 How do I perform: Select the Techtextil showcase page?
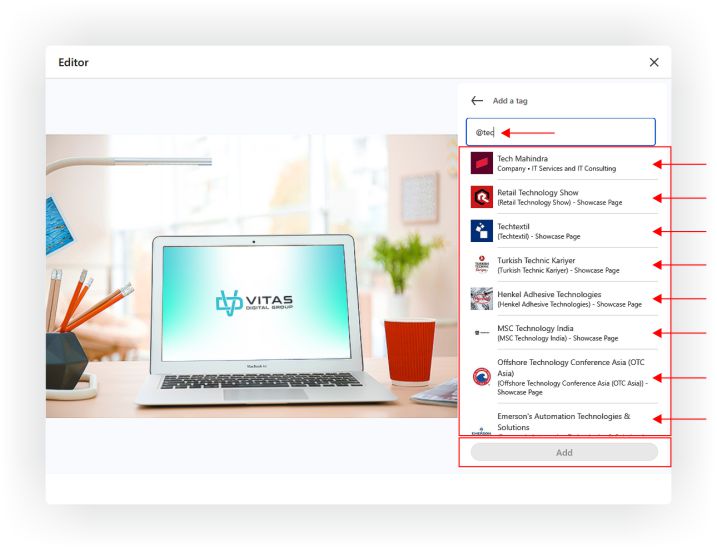[x=564, y=231]
